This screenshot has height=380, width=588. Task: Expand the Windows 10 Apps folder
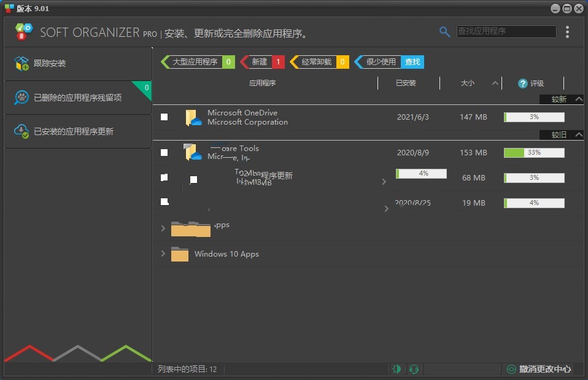coord(163,254)
